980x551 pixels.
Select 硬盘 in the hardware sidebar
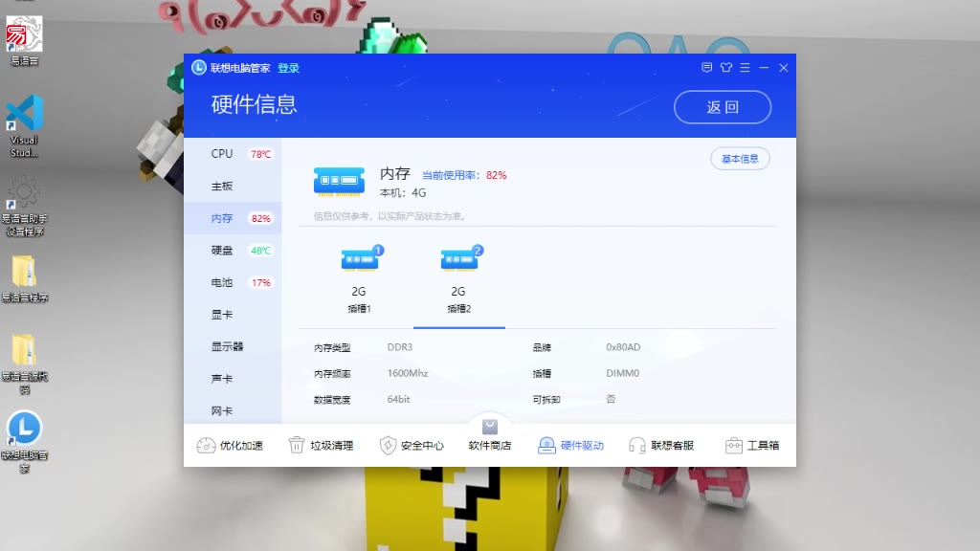pyautogui.click(x=233, y=251)
